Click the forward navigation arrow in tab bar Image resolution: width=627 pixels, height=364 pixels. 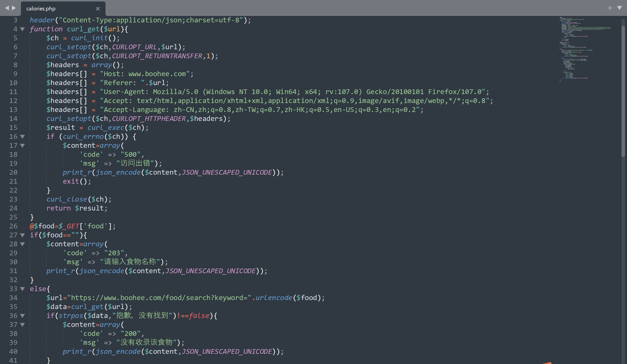(x=14, y=8)
